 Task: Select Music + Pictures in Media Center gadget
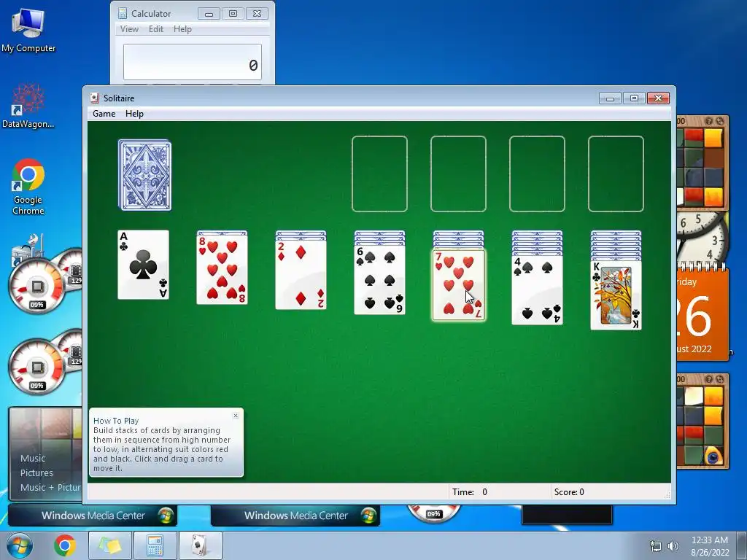click(50, 487)
